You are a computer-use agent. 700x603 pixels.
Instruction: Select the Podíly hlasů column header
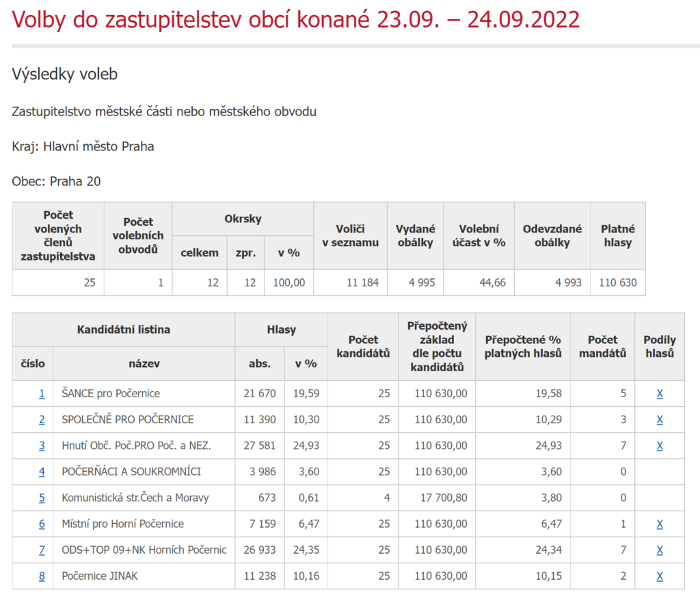tap(660, 347)
